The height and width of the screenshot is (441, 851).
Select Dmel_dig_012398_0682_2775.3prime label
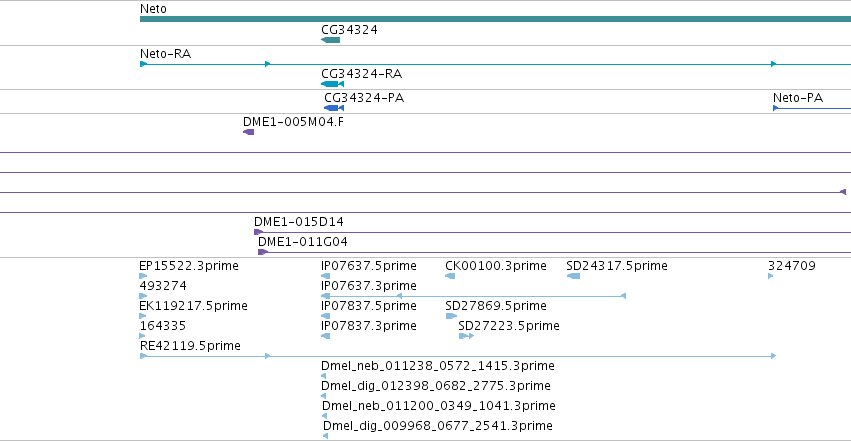pyautogui.click(x=436, y=386)
